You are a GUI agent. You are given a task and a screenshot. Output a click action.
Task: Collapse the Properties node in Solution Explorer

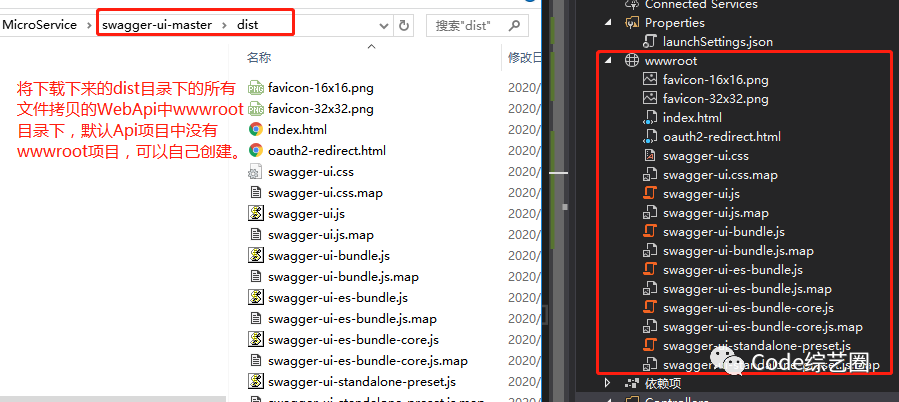point(607,23)
